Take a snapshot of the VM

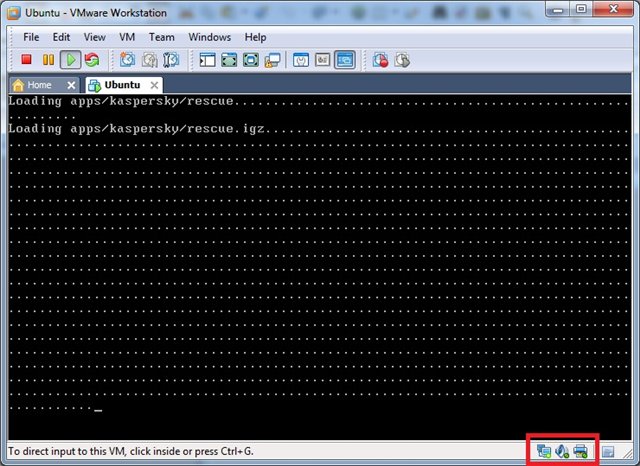pos(127,60)
